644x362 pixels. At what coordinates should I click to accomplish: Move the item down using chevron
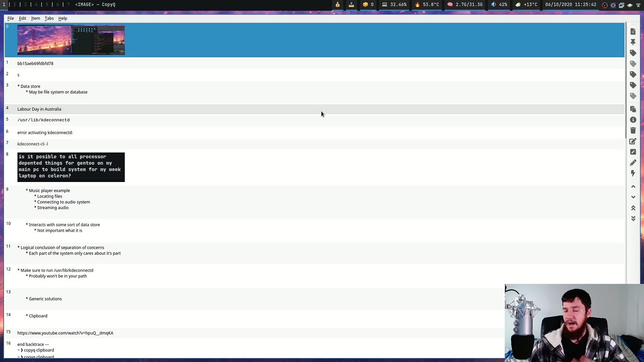point(633,197)
